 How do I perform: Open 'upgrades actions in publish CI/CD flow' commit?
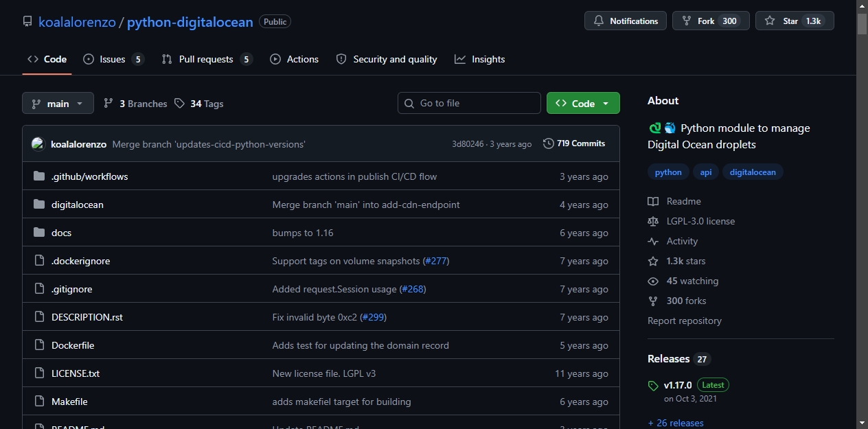tap(355, 176)
